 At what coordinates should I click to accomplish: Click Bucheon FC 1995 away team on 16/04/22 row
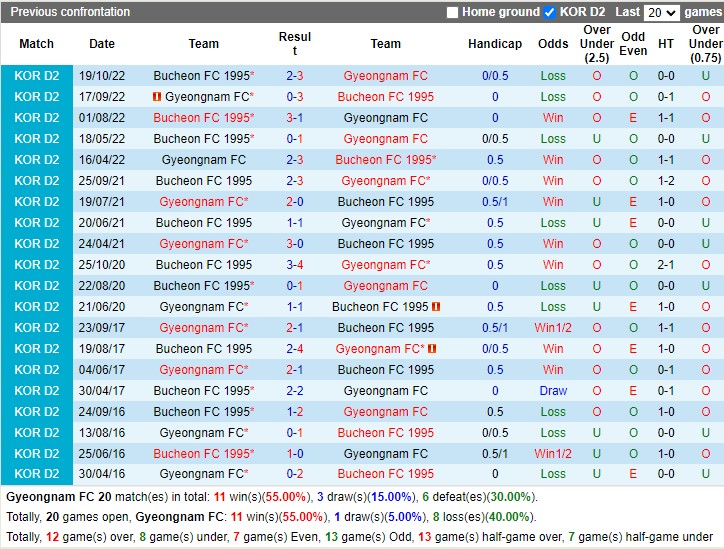coord(386,160)
